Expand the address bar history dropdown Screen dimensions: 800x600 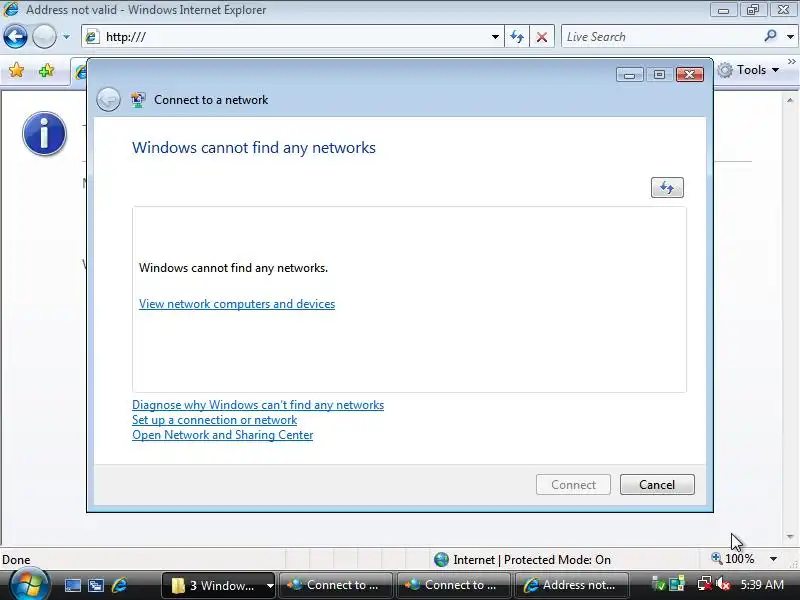pos(495,37)
